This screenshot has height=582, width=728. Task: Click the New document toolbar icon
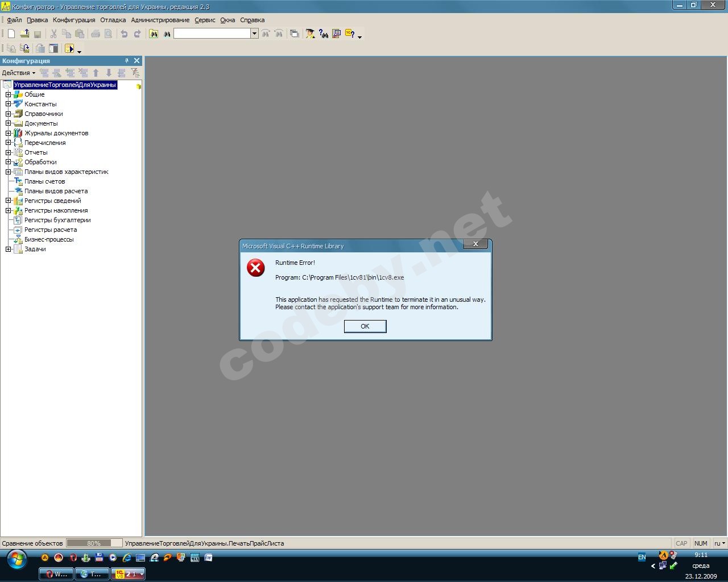(11, 34)
